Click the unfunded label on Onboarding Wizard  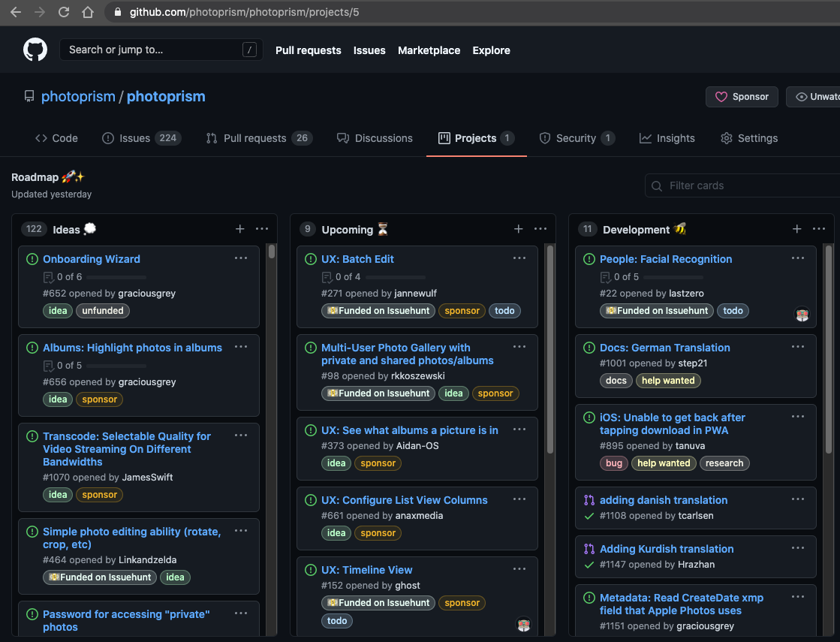103,311
